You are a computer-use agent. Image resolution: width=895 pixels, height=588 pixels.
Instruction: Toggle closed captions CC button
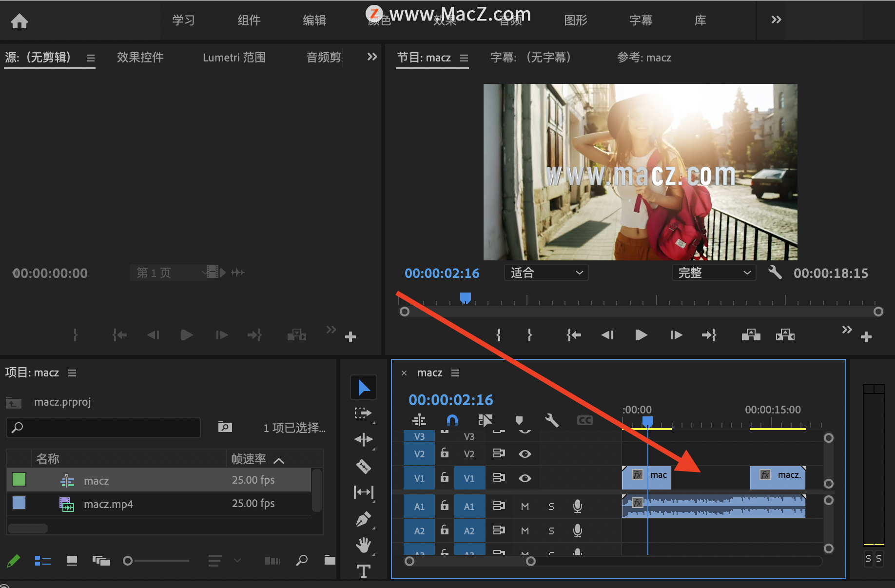point(584,420)
